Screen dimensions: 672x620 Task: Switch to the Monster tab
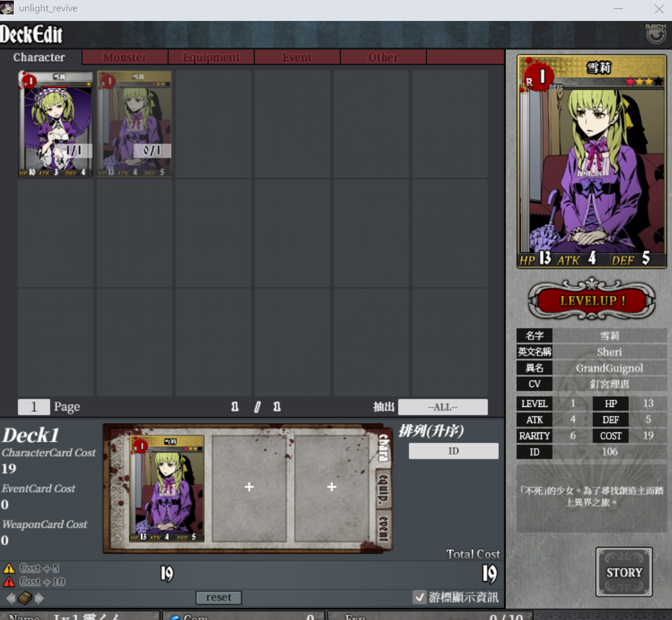[x=125, y=57]
